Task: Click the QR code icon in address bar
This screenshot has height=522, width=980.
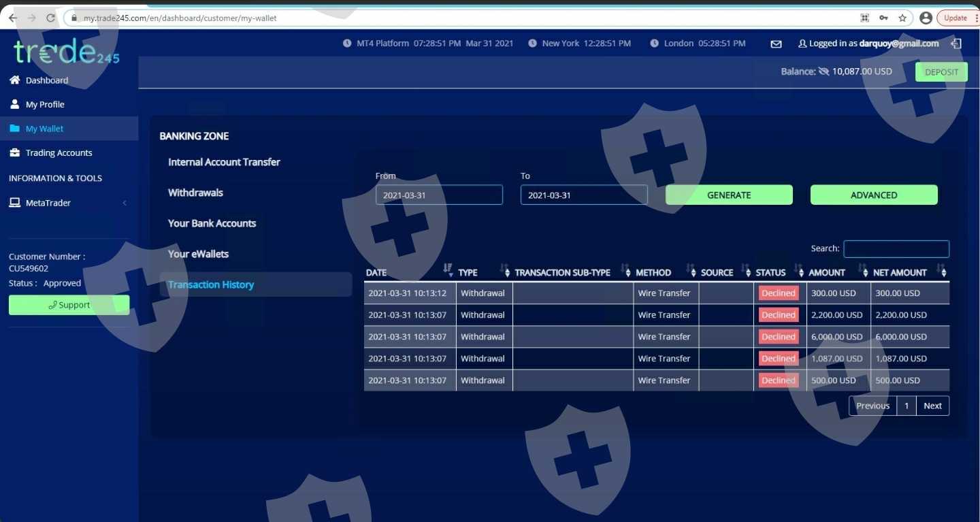Action: coord(865,18)
